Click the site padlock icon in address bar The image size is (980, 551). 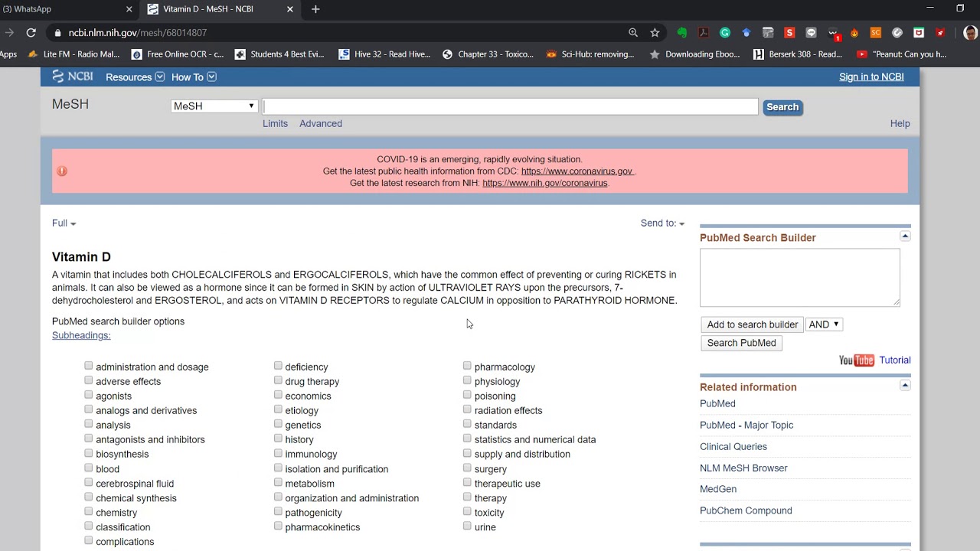[57, 33]
